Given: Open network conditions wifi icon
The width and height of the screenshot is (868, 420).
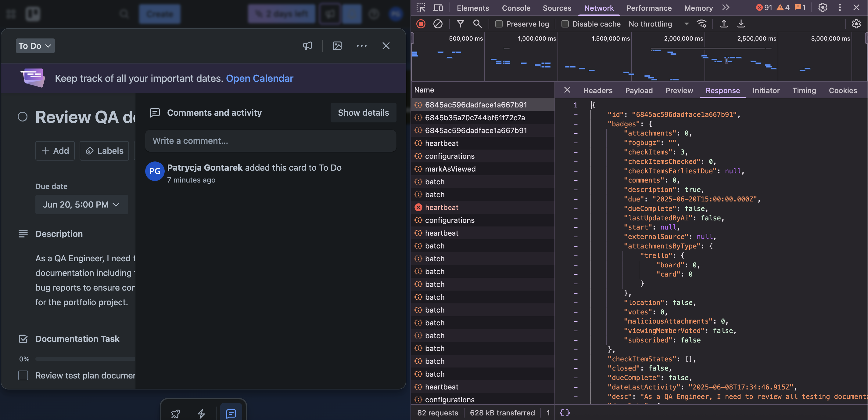Looking at the screenshot, I should [702, 24].
